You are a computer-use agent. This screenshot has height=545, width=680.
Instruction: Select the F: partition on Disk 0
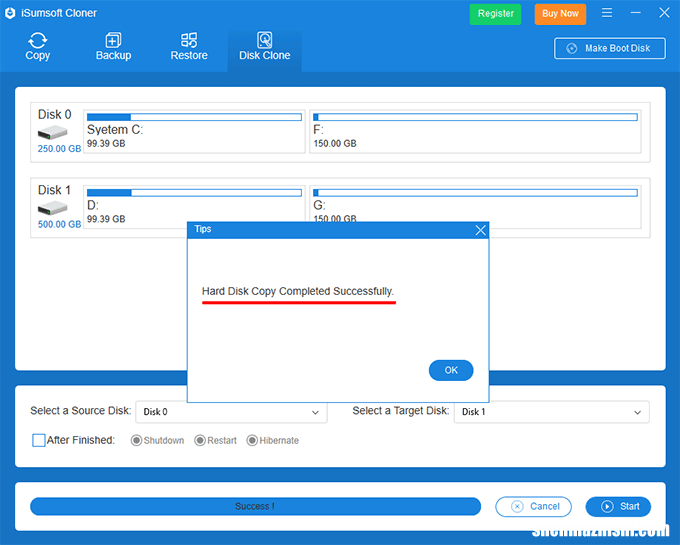coord(475,131)
